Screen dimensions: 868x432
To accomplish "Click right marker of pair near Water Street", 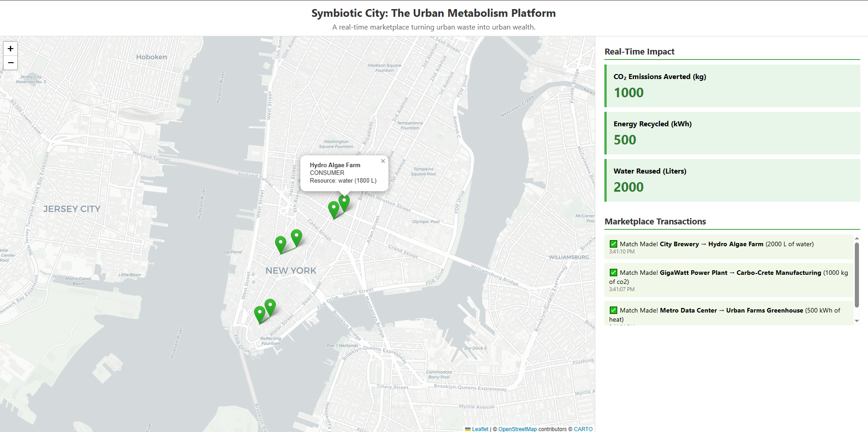I will 270,307.
